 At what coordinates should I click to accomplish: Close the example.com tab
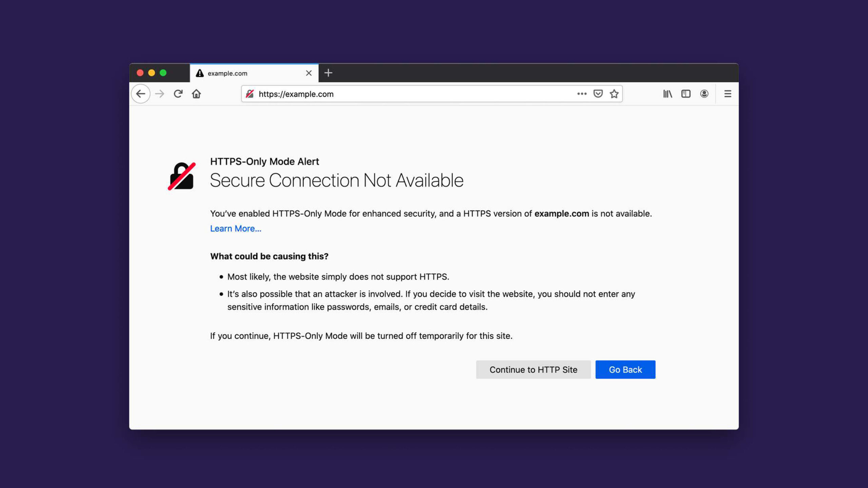point(309,73)
